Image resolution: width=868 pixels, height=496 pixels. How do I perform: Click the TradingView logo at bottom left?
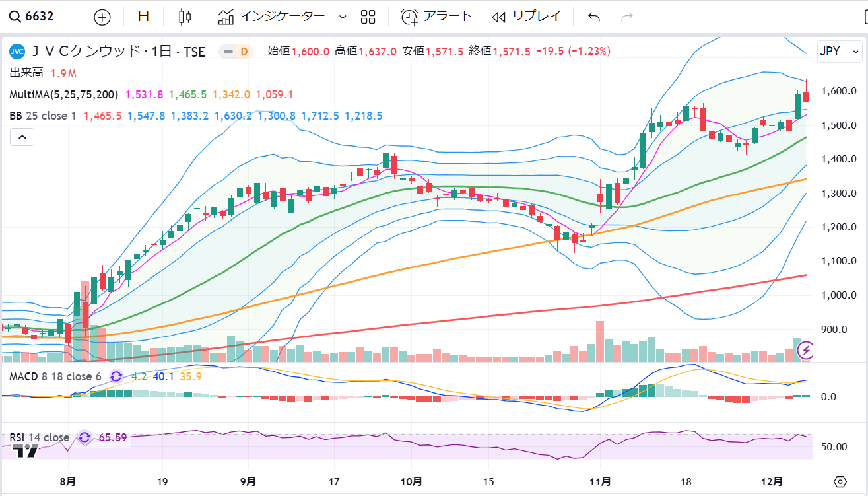tap(26, 452)
